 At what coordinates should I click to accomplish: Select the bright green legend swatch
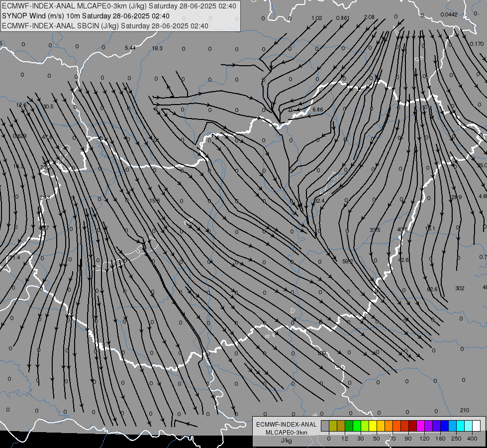(357, 426)
